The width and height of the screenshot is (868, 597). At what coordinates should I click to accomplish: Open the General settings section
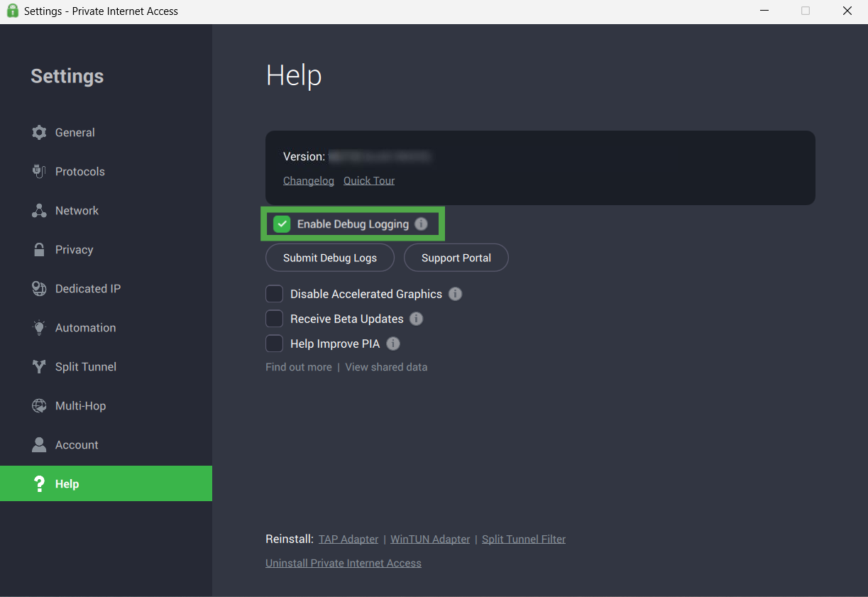click(x=106, y=133)
